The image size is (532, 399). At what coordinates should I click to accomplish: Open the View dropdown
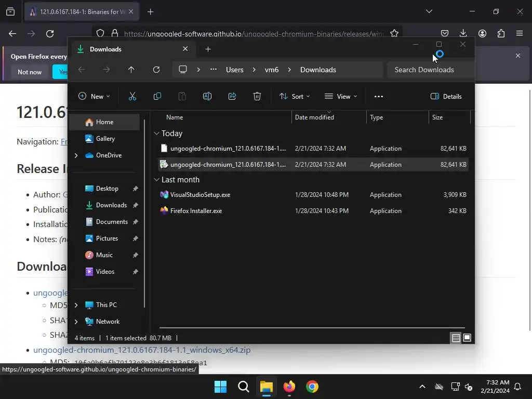(341, 96)
